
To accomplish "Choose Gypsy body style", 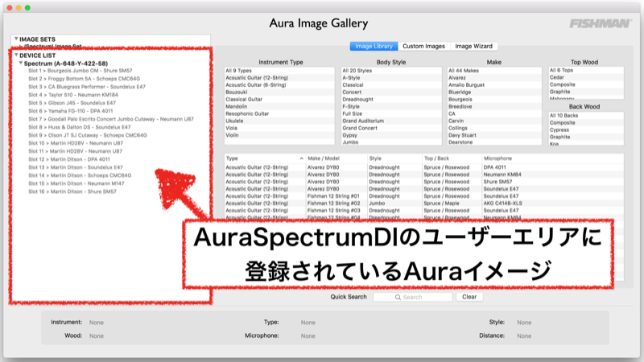I will pyautogui.click(x=391, y=135).
